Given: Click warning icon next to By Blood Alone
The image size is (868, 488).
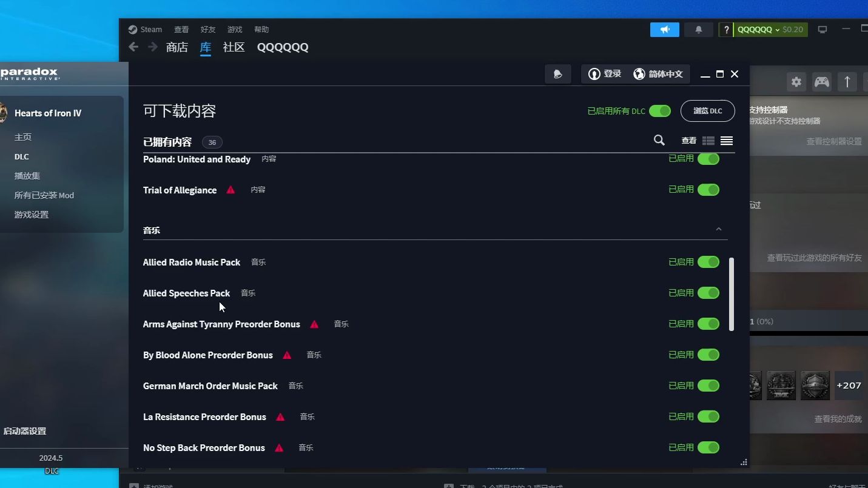Looking at the screenshot, I should [287, 355].
